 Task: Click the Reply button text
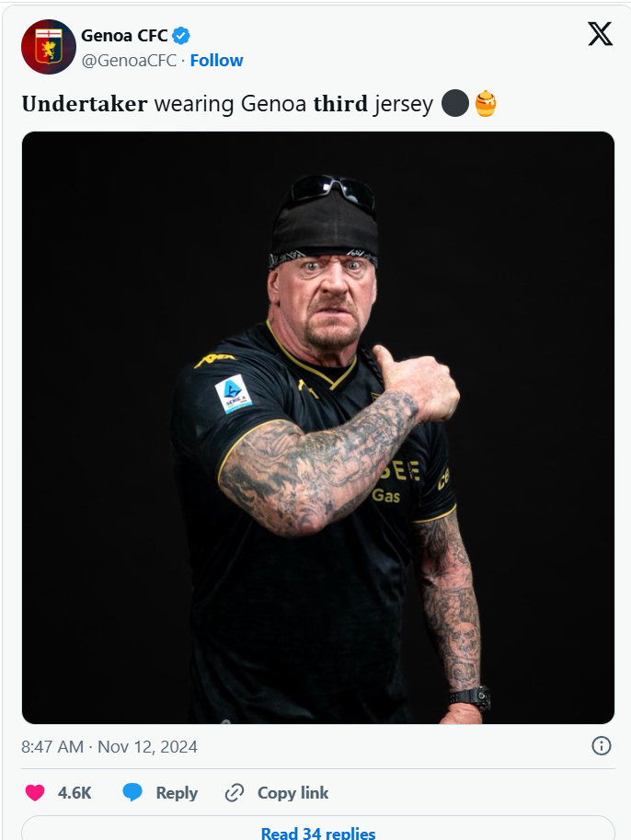click(177, 793)
